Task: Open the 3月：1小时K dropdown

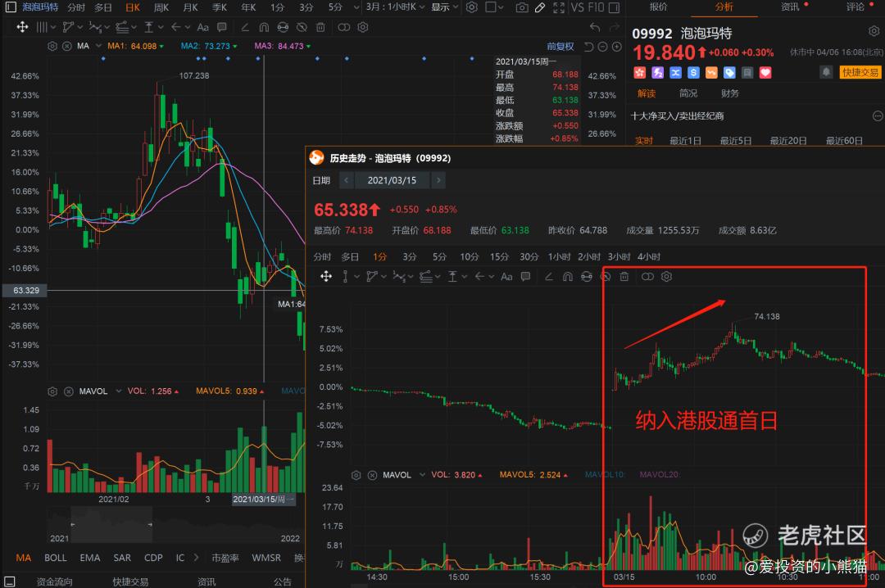Action: pyautogui.click(x=394, y=7)
